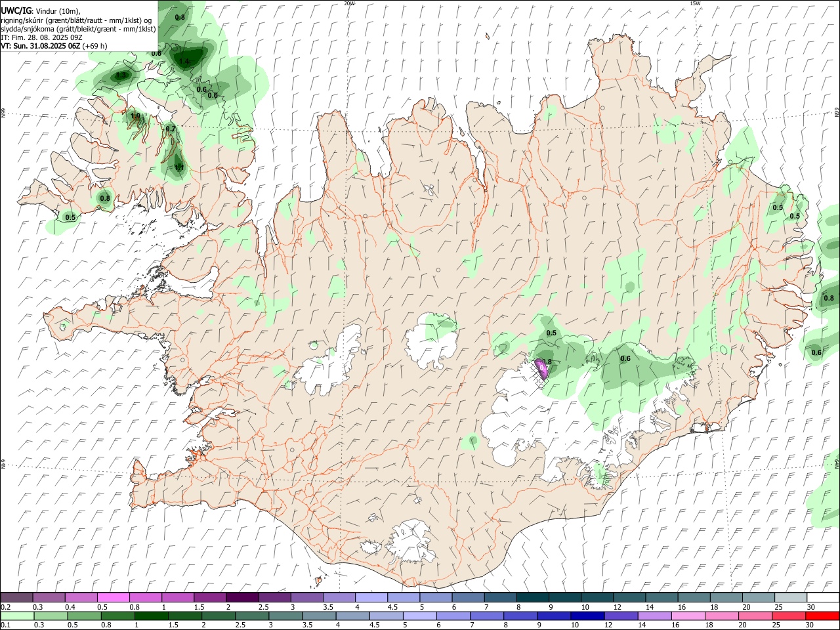Click the 30 label on upper scale

pyautogui.click(x=810, y=607)
